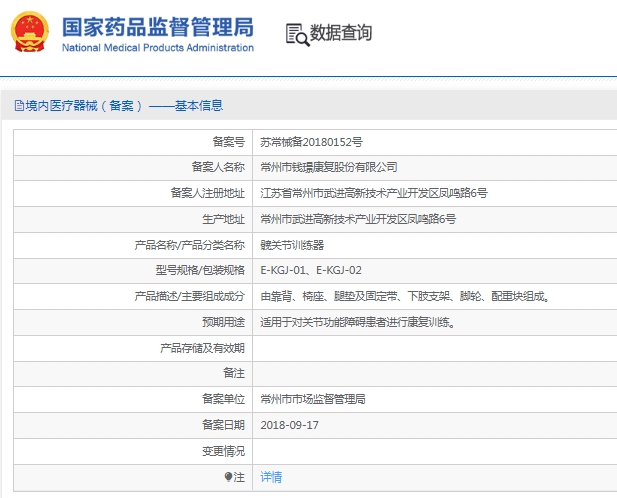This screenshot has height=498, width=617.
Task: Select intended use text 适用于对关节功能障碍患者进行康复训练
Action: [x=358, y=322]
